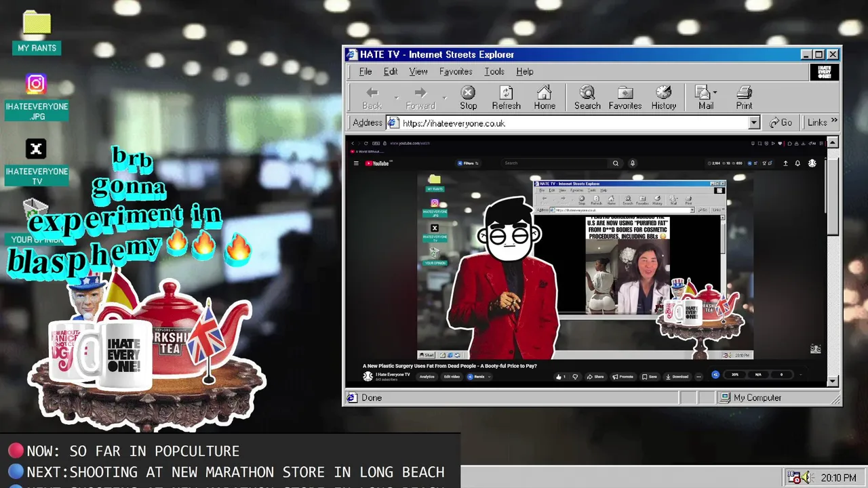Open the YouTube hamburger menu icon
This screenshot has width=868, height=488.
pyautogui.click(x=356, y=163)
